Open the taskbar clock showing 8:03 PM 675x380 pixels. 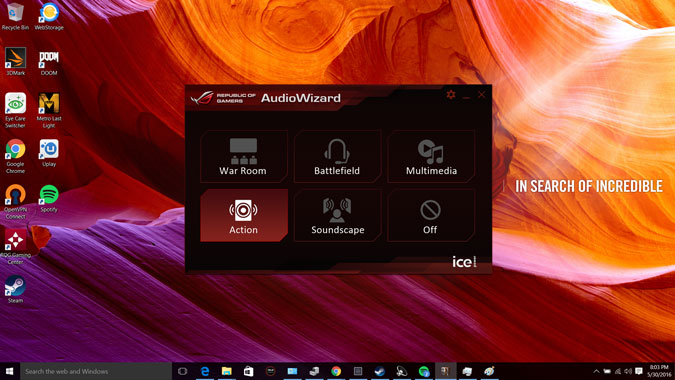coord(659,371)
